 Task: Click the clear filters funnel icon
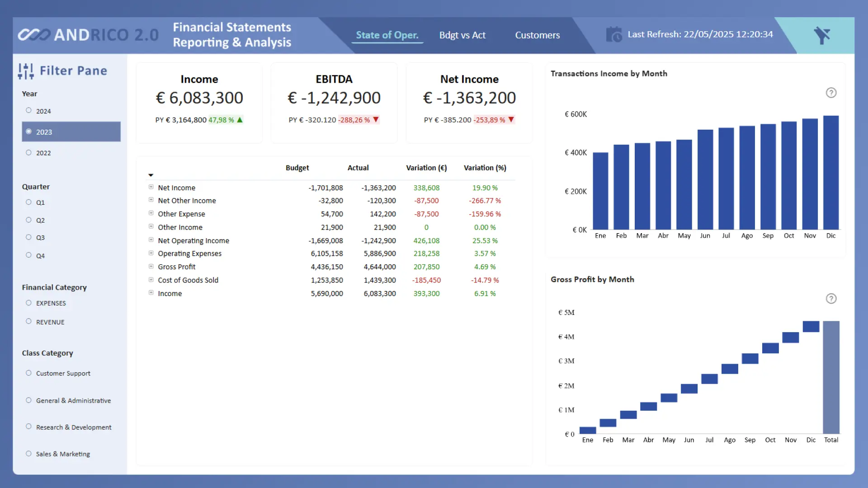pyautogui.click(x=821, y=35)
